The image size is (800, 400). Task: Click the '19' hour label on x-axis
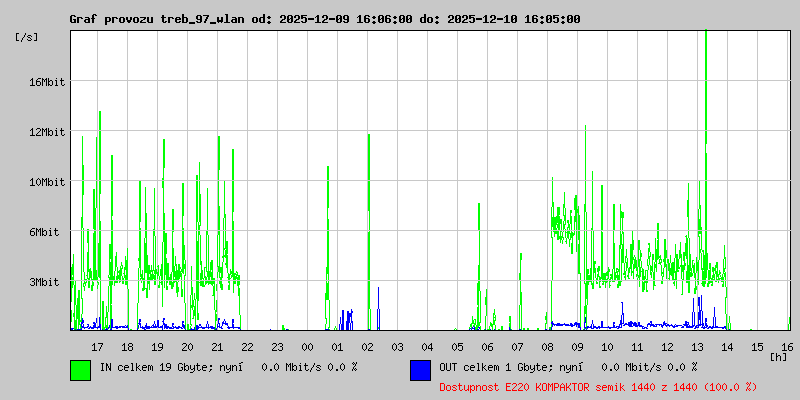coord(157,347)
